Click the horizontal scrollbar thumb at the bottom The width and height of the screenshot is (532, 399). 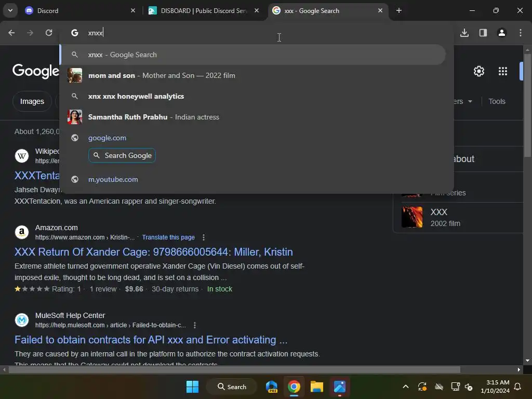pos(234,369)
